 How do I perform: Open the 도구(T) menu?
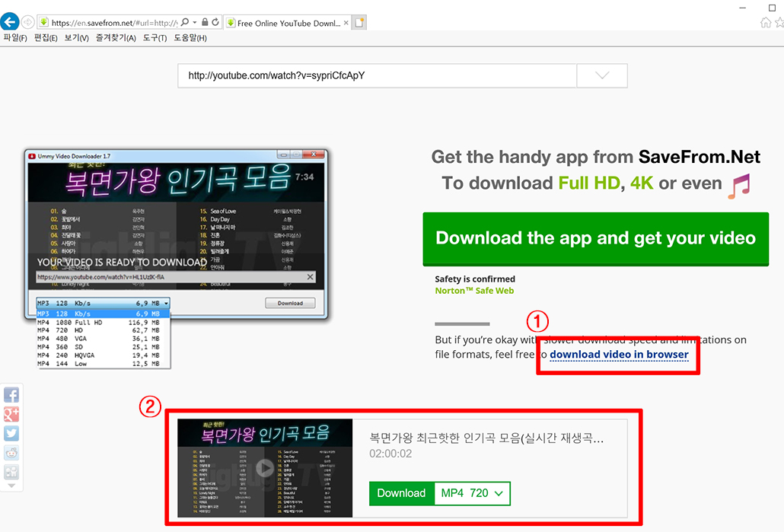pos(155,38)
